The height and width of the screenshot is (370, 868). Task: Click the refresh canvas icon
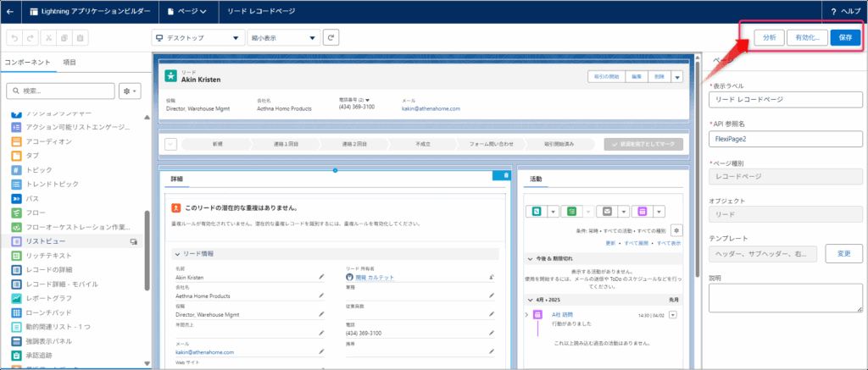[x=331, y=37]
